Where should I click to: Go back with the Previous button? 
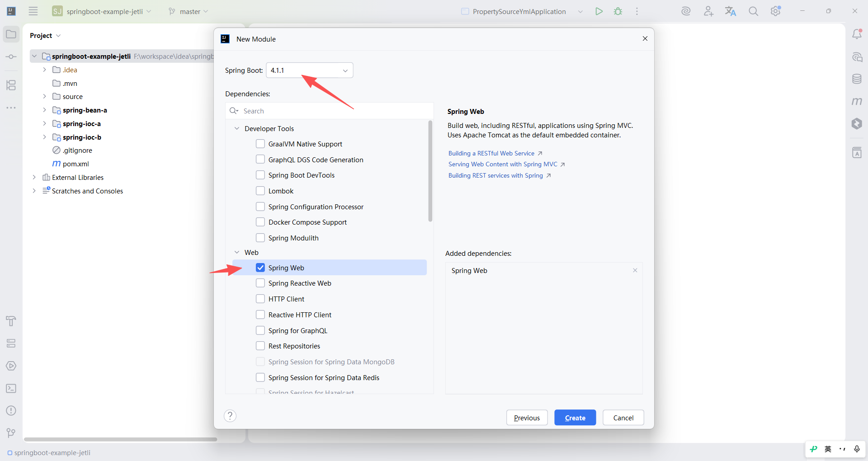[x=527, y=418]
